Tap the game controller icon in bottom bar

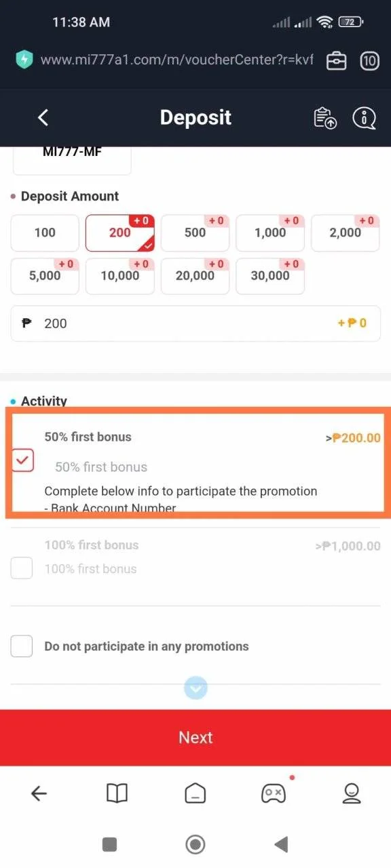coord(274,793)
